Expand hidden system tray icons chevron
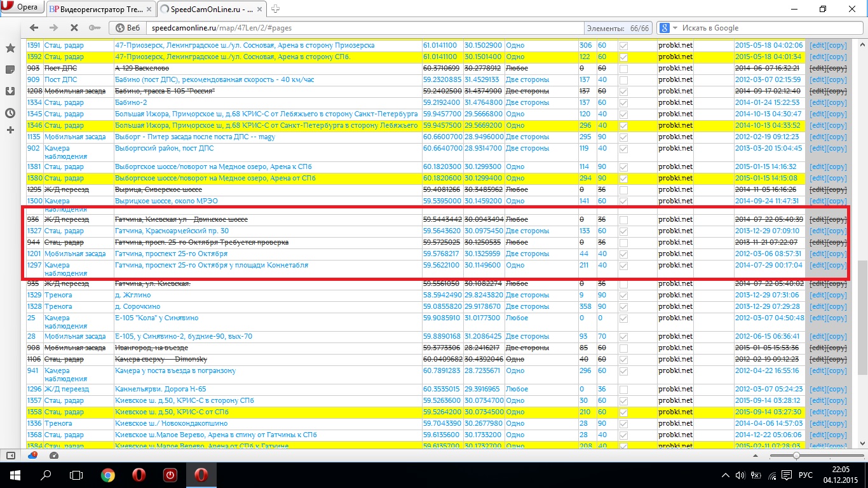This screenshot has height=488, width=868. (x=726, y=475)
